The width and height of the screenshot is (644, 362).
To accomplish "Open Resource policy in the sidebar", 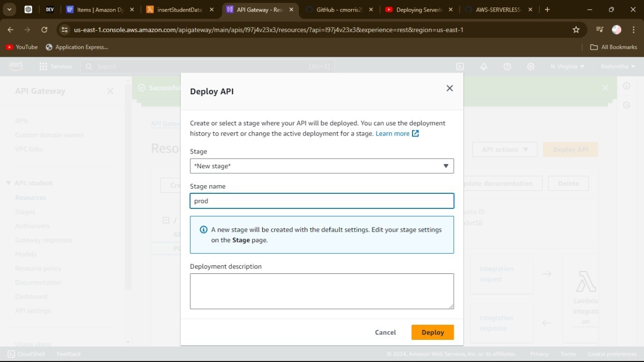I will pos(38,268).
